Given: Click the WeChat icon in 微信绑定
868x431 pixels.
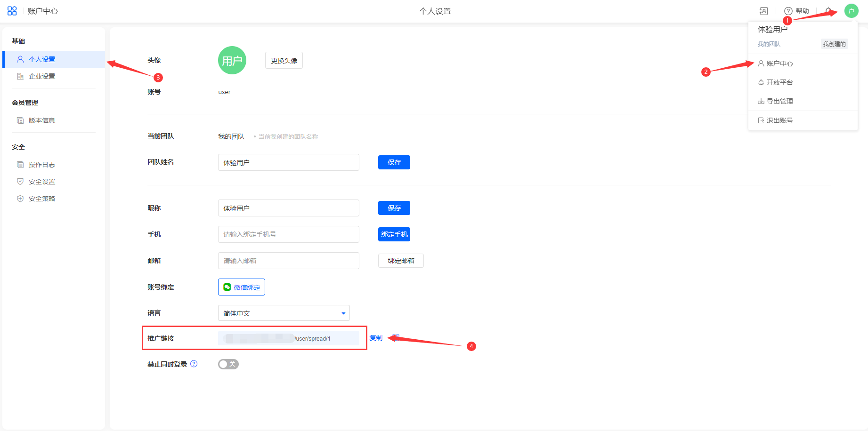Looking at the screenshot, I should pyautogui.click(x=227, y=287).
